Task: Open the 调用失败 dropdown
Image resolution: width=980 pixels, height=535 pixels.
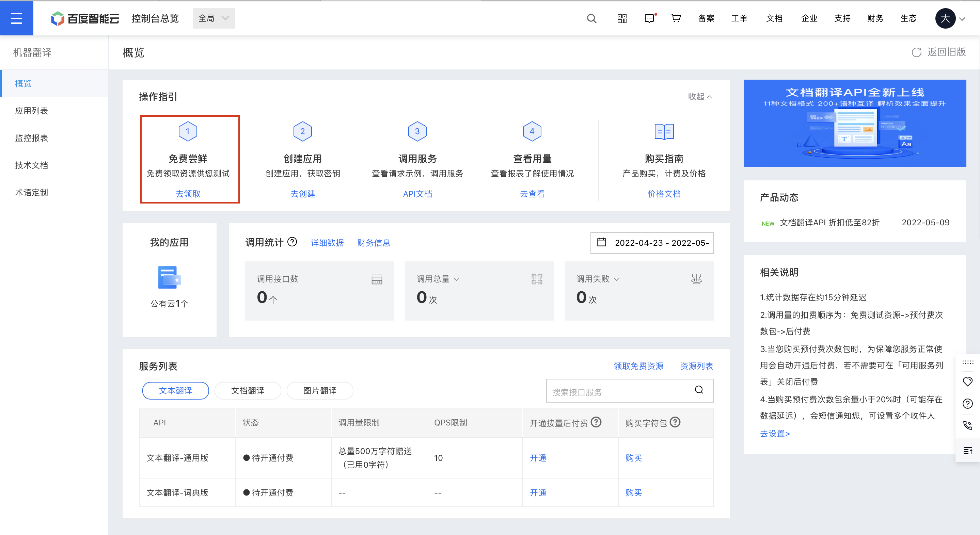Action: point(598,279)
